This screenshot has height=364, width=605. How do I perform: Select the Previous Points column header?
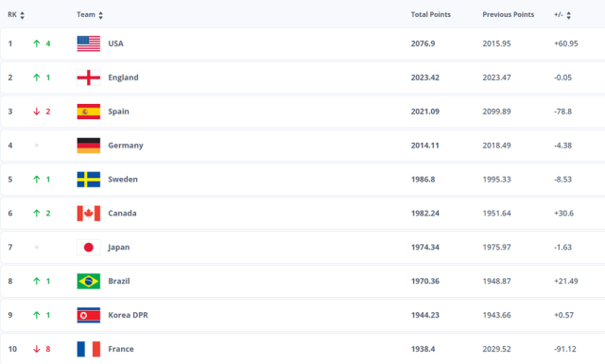509,15
